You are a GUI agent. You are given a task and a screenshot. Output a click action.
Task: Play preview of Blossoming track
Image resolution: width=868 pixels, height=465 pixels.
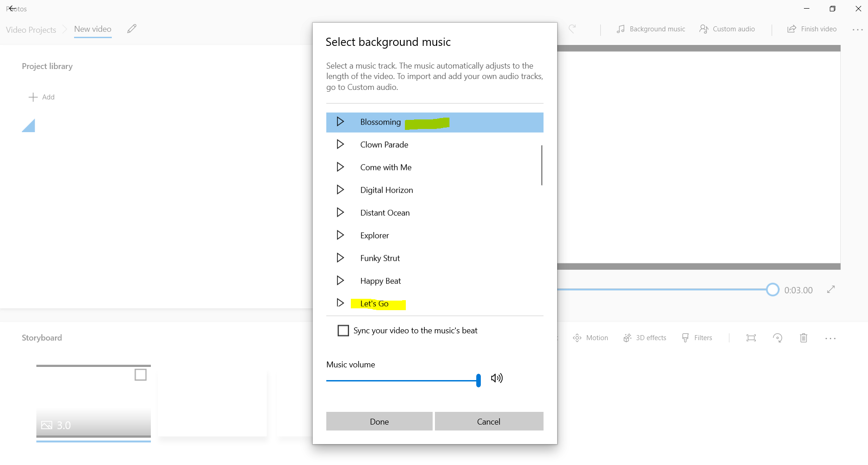coord(340,122)
